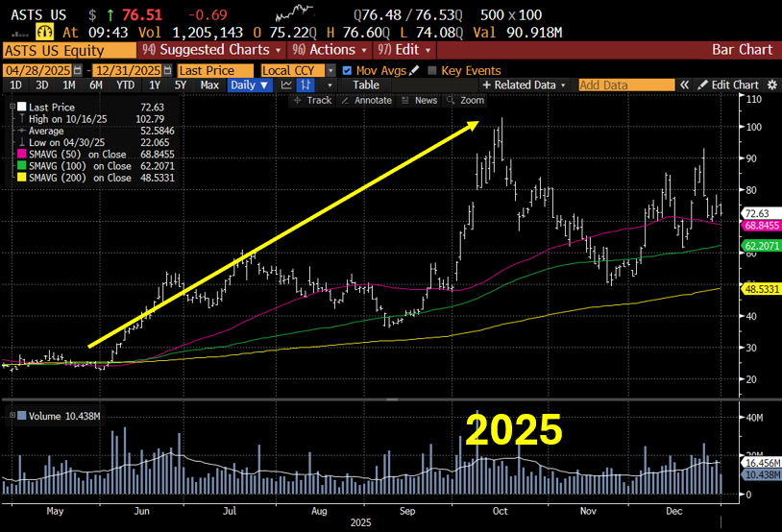
Task: Select the 3D time range
Action: click(42, 85)
